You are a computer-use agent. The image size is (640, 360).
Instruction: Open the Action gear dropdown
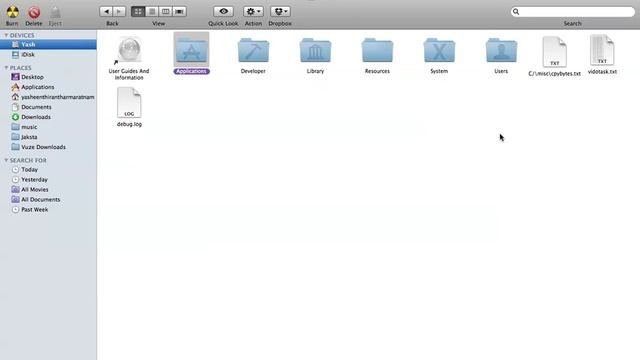(x=253, y=11)
